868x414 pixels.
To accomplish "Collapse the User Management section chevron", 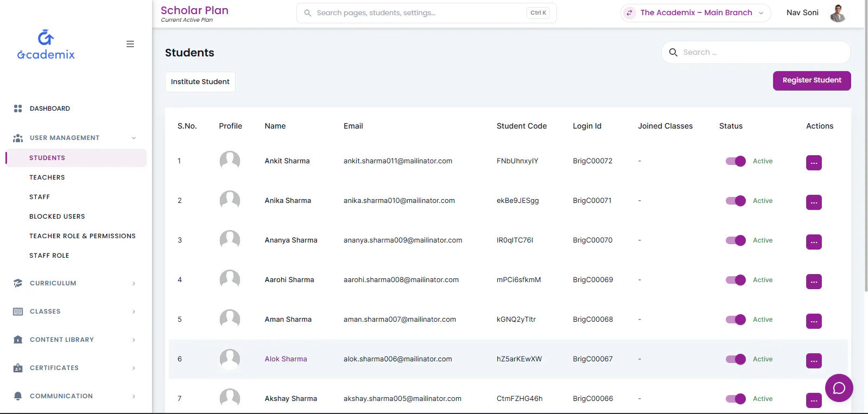I will coord(134,138).
